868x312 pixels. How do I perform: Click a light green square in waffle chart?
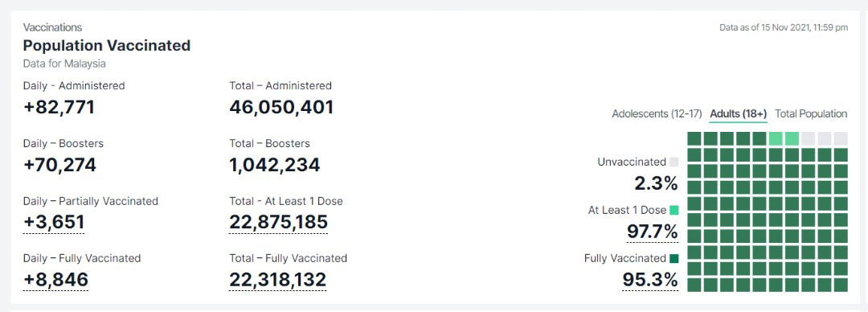776,138
